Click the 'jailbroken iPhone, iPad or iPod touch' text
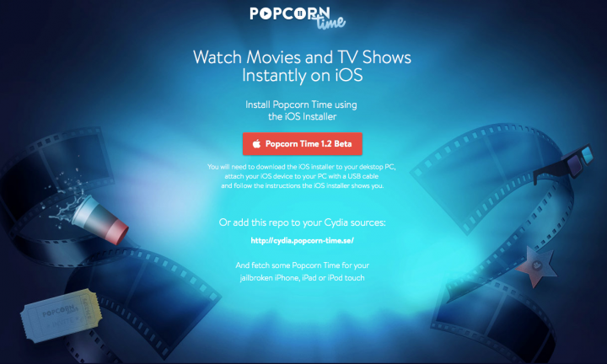607x364 pixels. click(303, 278)
